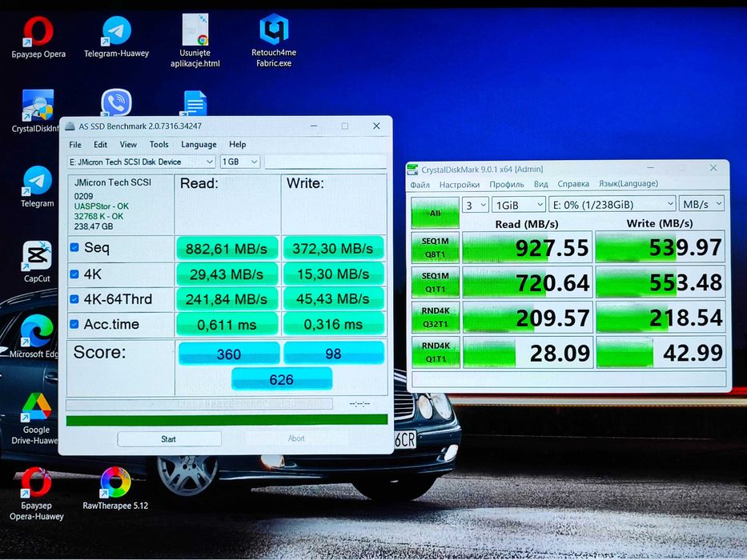Click the total score 626
The image size is (747, 560).
click(282, 379)
